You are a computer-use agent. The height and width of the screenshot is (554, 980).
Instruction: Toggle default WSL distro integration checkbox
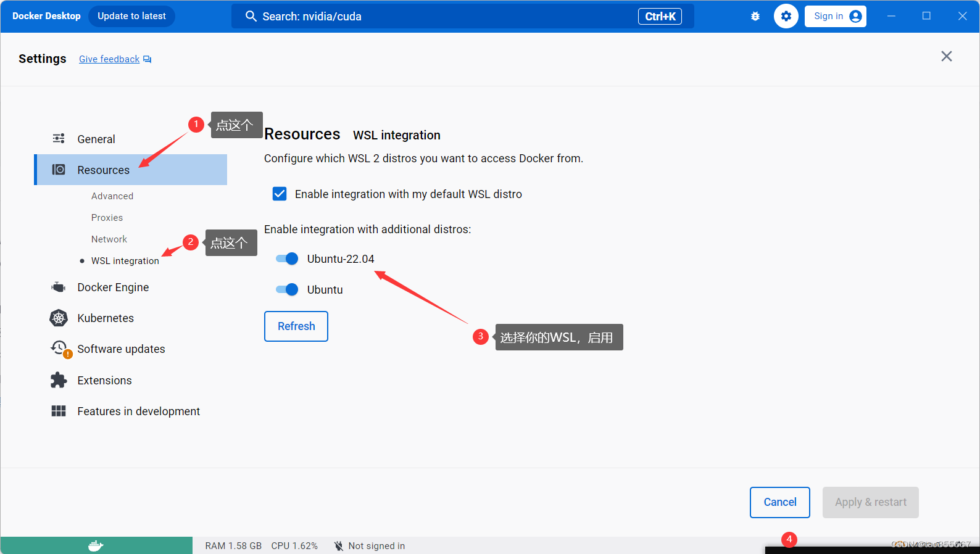point(280,194)
